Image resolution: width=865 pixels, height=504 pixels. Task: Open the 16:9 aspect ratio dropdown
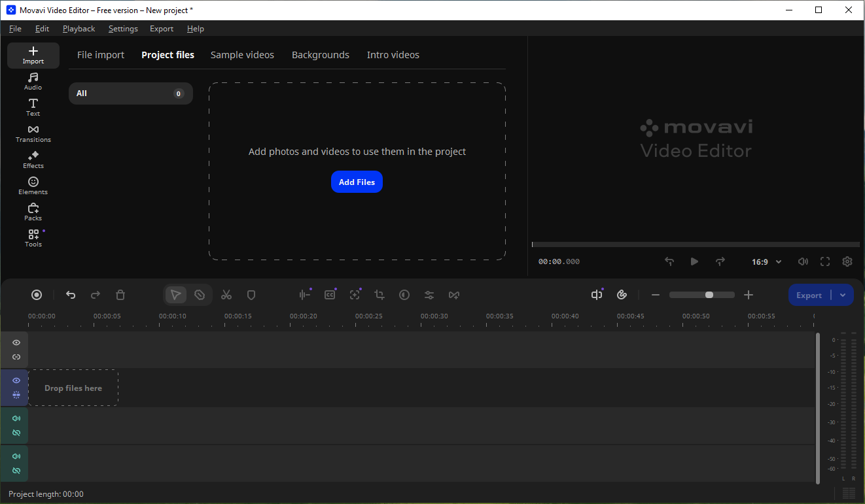click(766, 261)
